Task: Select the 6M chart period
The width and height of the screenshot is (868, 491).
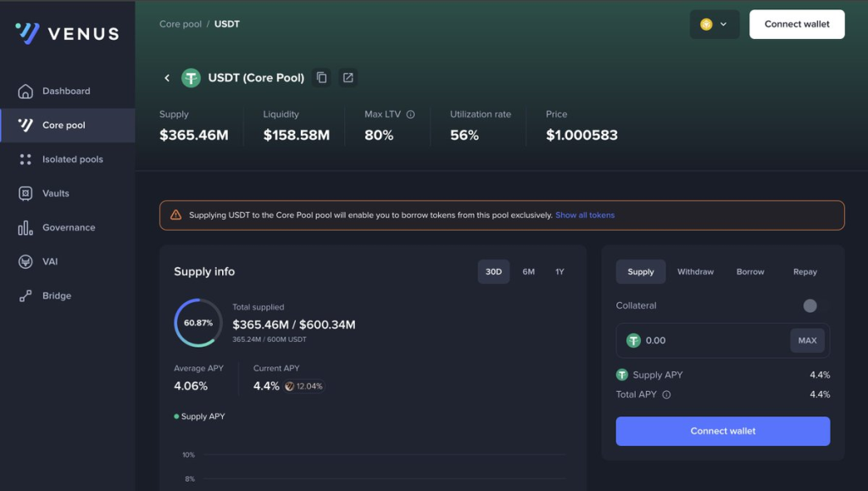Action: coord(528,272)
